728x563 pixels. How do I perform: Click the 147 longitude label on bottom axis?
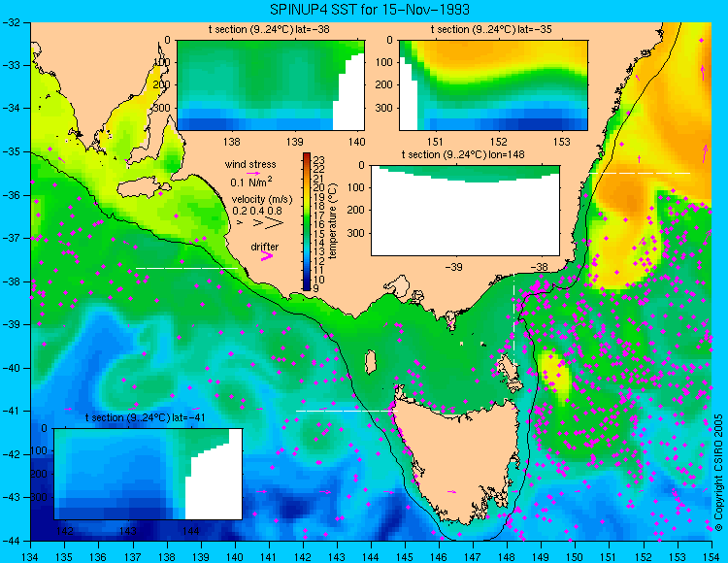pyautogui.click(x=473, y=557)
